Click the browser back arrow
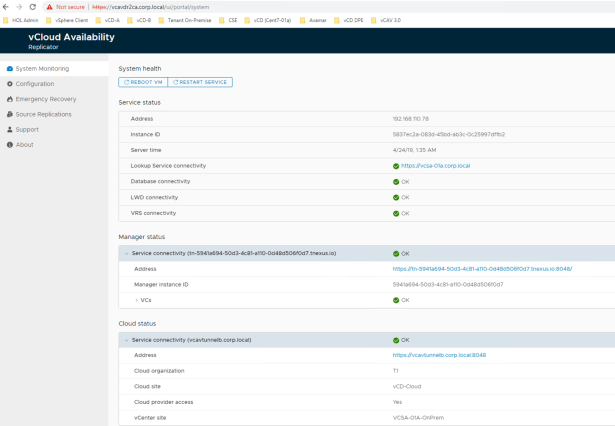The image size is (615, 426). pos(7,6)
